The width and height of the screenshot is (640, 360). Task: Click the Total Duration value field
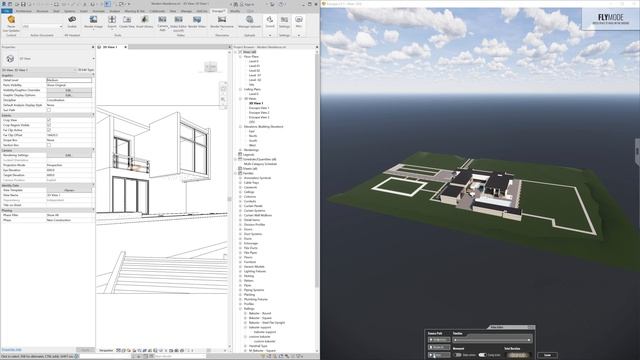click(x=518, y=355)
